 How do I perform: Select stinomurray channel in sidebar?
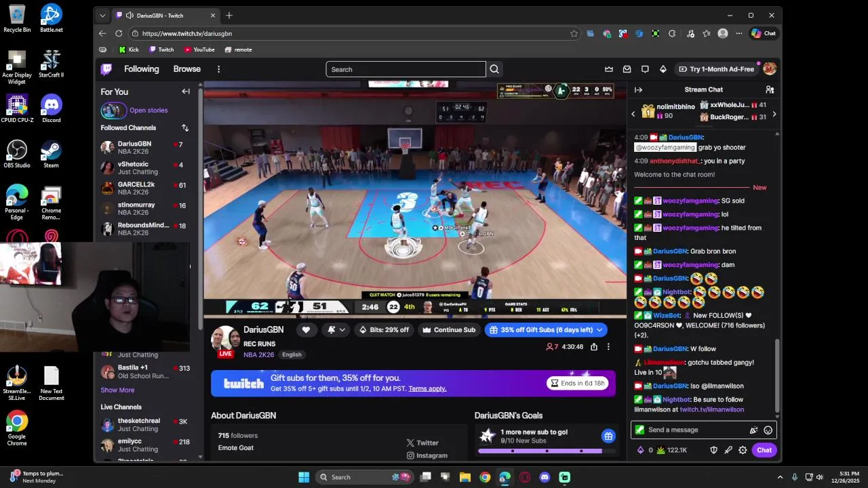pos(145,208)
